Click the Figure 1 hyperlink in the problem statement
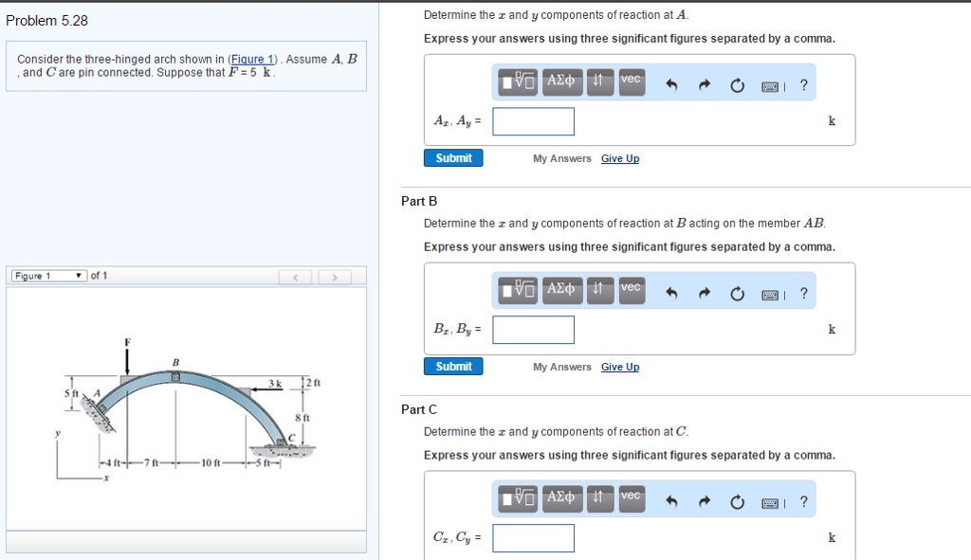 [252, 59]
